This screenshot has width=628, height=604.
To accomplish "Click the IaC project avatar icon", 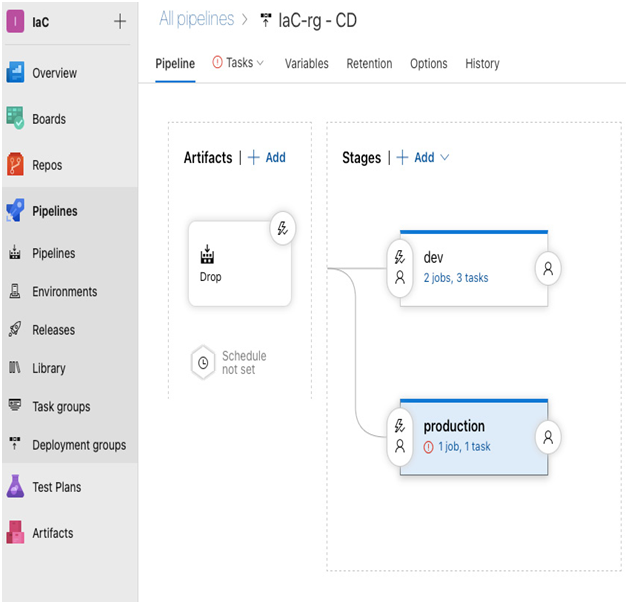I will (x=15, y=22).
